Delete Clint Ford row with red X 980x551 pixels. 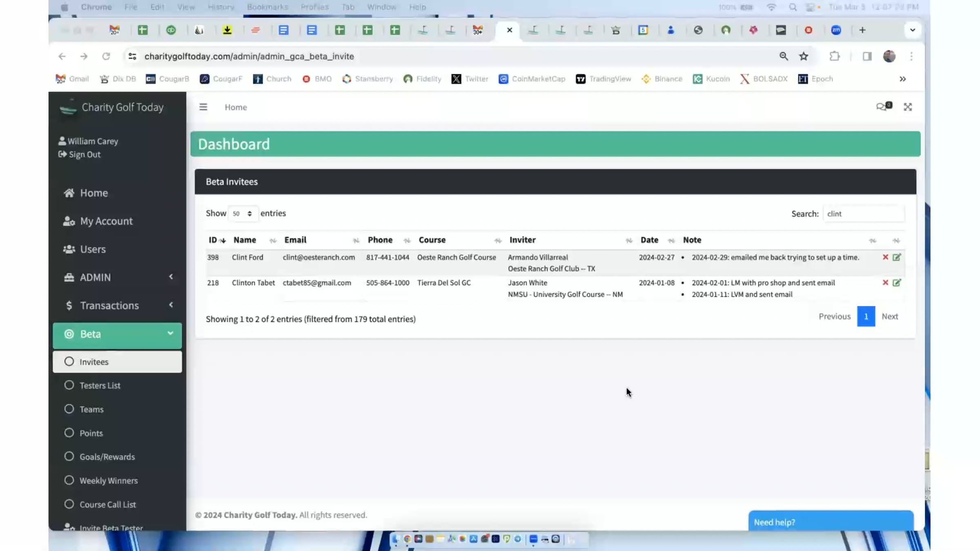[885, 257]
